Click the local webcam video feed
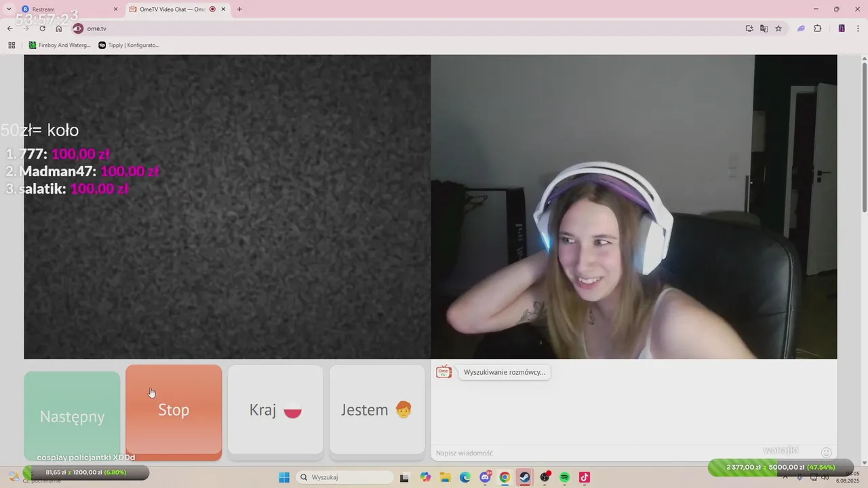Viewport: 868px width, 488px height. (x=634, y=207)
